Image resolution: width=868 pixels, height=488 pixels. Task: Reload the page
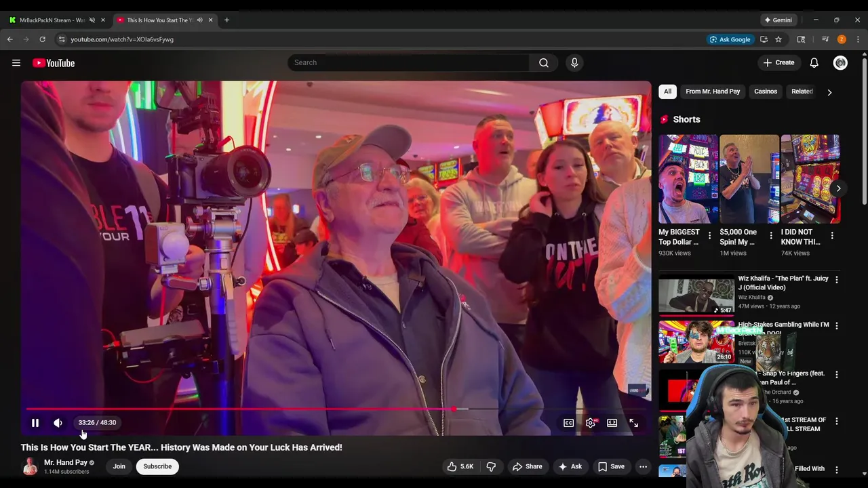pyautogui.click(x=42, y=39)
